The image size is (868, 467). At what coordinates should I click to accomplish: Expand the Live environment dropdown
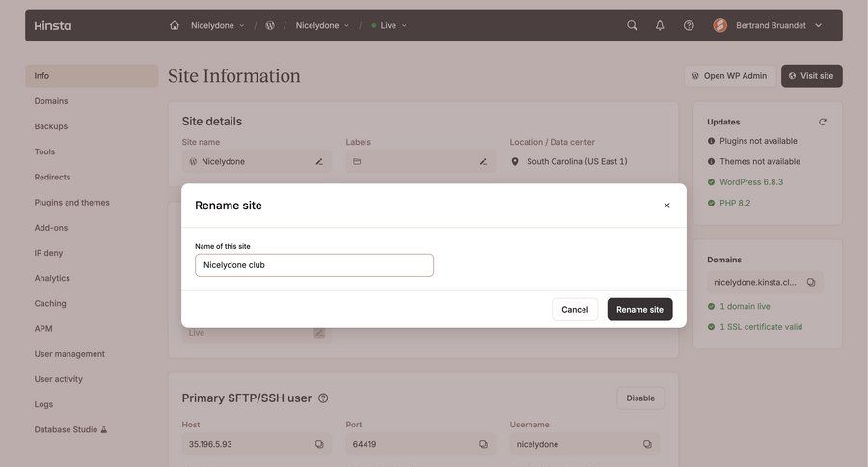pyautogui.click(x=390, y=25)
